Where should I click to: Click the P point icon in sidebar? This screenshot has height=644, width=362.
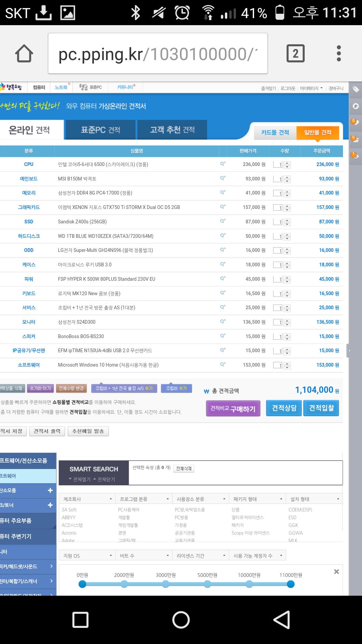pyautogui.click(x=355, y=106)
